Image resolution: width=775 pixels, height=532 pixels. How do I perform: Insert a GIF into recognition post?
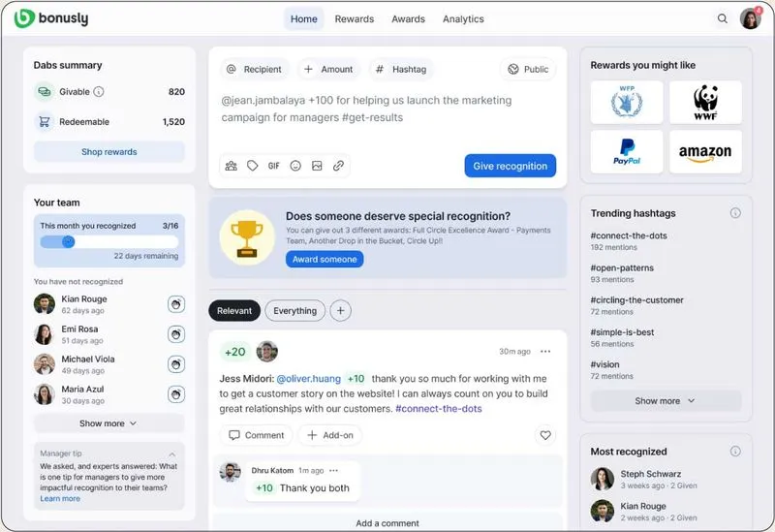[x=274, y=166]
